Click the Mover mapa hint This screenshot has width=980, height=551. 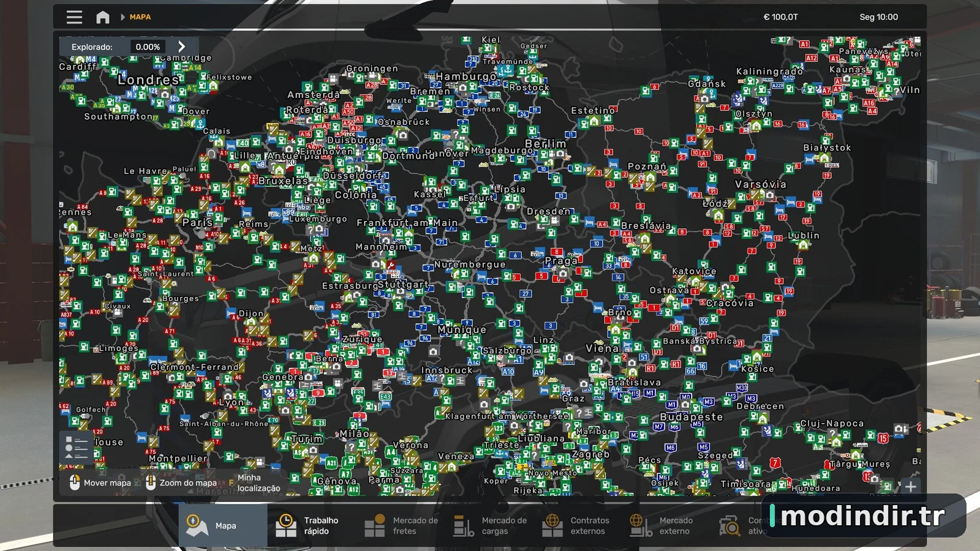click(100, 482)
